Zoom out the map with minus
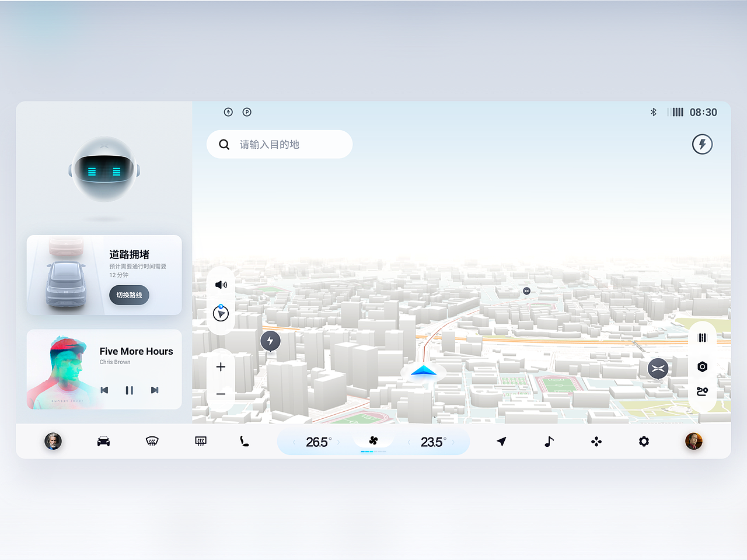747x560 pixels. (x=221, y=394)
